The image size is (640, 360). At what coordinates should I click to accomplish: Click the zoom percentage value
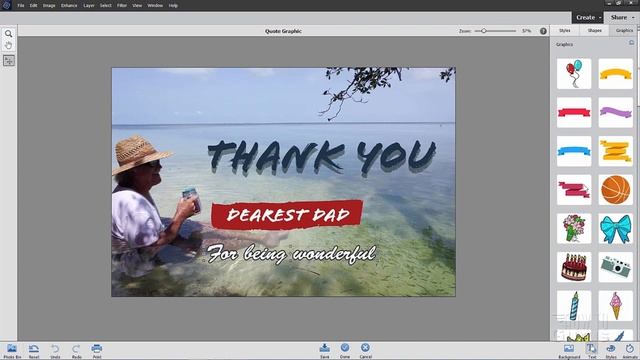(527, 31)
